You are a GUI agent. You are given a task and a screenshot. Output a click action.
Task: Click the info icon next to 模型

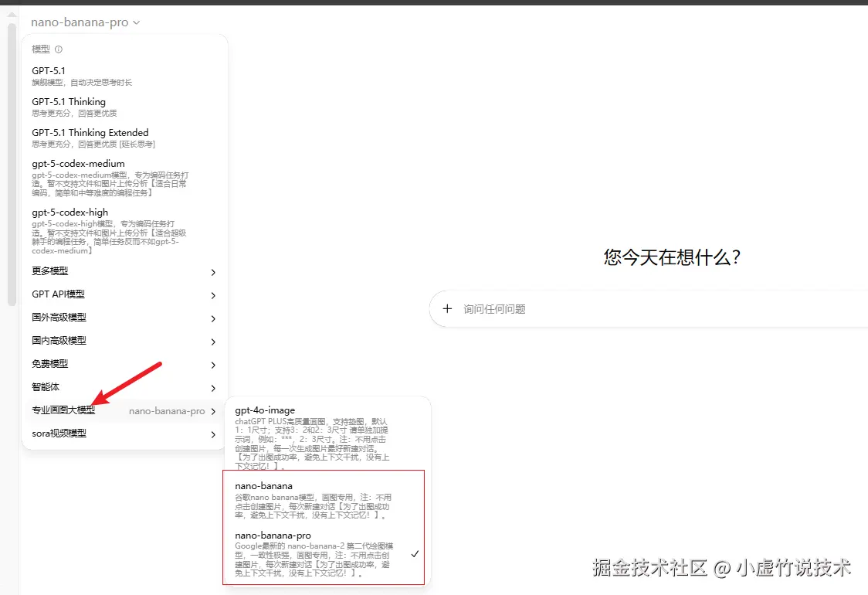(59, 49)
